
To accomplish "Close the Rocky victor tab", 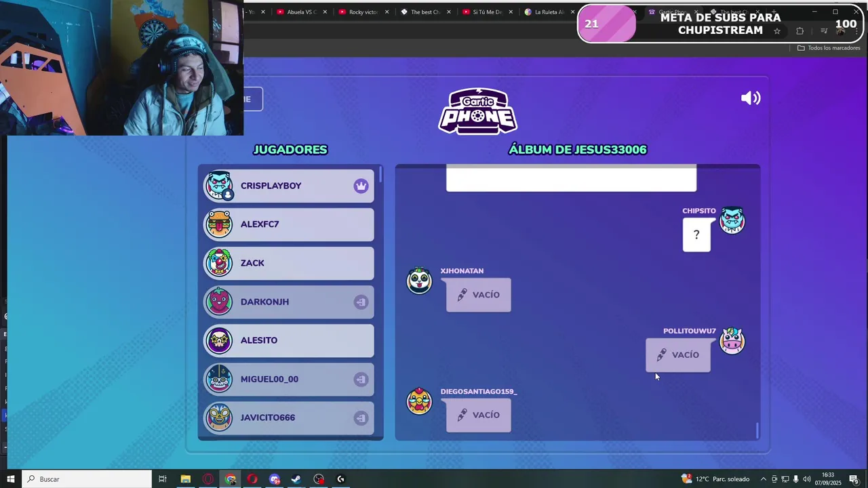I will (387, 12).
